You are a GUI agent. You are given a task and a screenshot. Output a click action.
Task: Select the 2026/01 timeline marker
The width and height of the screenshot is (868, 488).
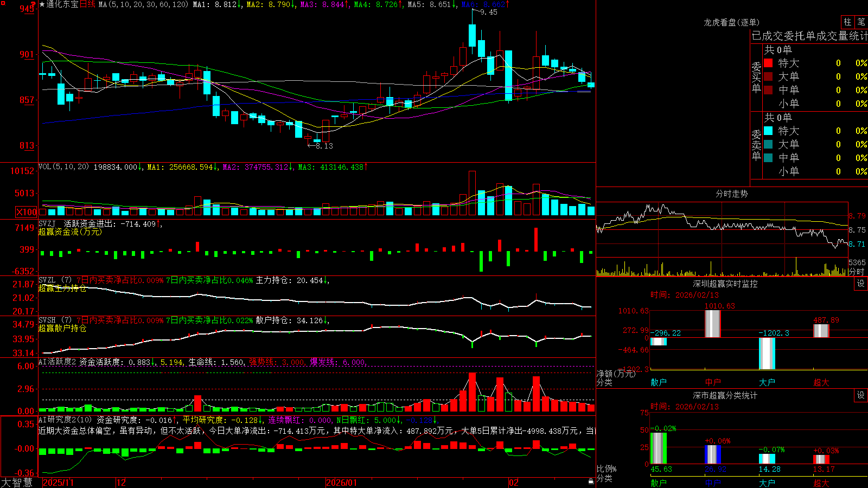(x=342, y=483)
